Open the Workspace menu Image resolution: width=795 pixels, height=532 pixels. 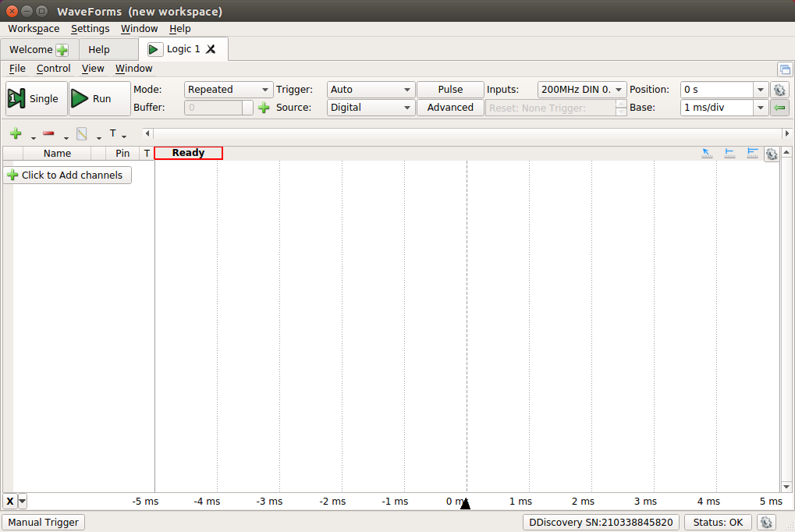coord(34,29)
